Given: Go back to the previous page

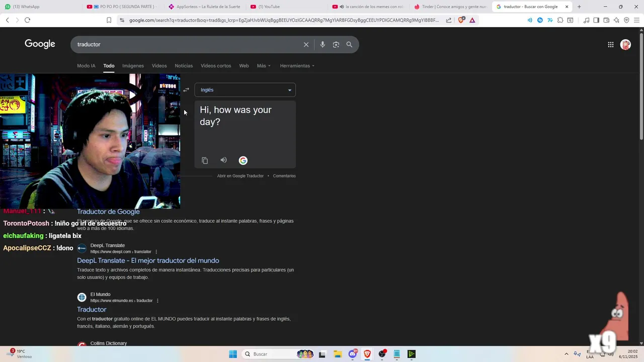Looking at the screenshot, I should tap(7, 20).
